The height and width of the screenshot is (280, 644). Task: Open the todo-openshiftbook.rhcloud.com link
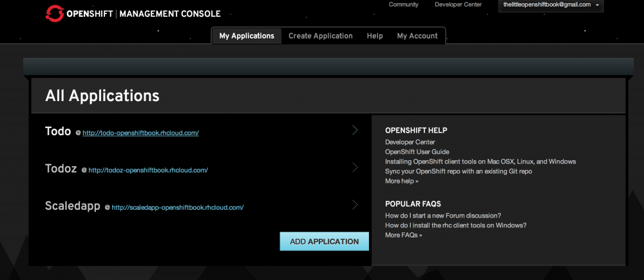click(x=140, y=133)
